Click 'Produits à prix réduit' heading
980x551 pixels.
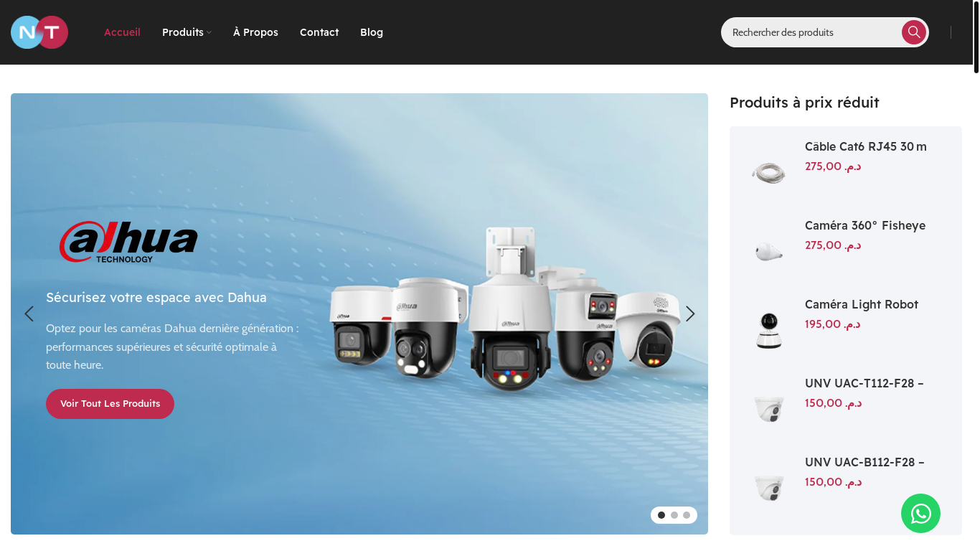point(804,103)
